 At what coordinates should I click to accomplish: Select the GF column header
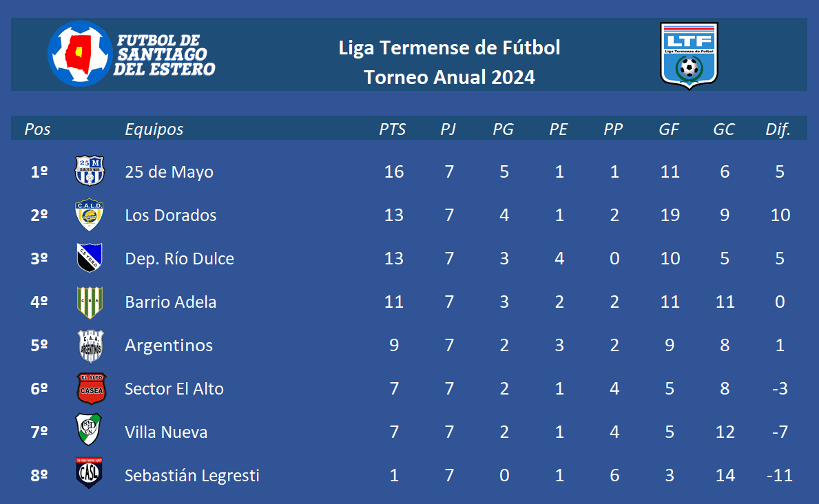click(669, 129)
